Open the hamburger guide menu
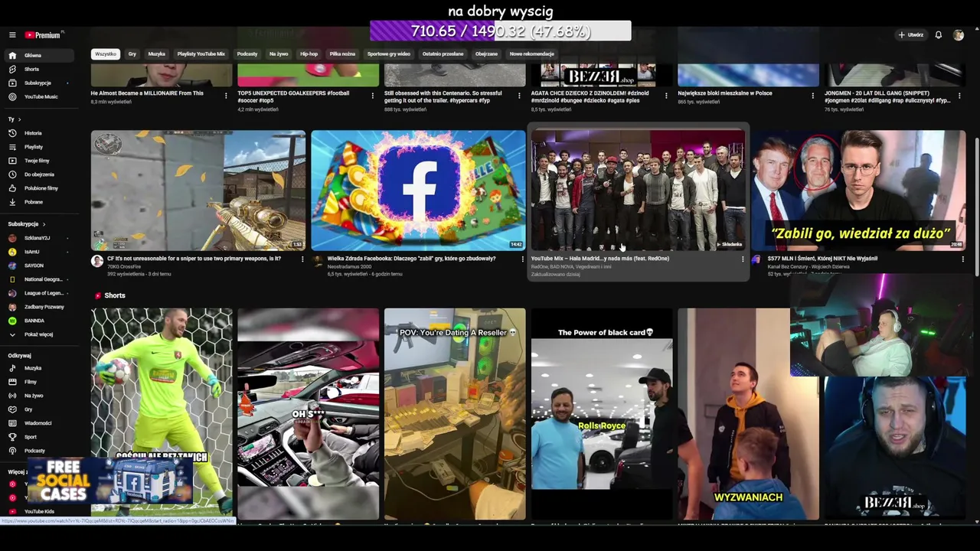 12,35
